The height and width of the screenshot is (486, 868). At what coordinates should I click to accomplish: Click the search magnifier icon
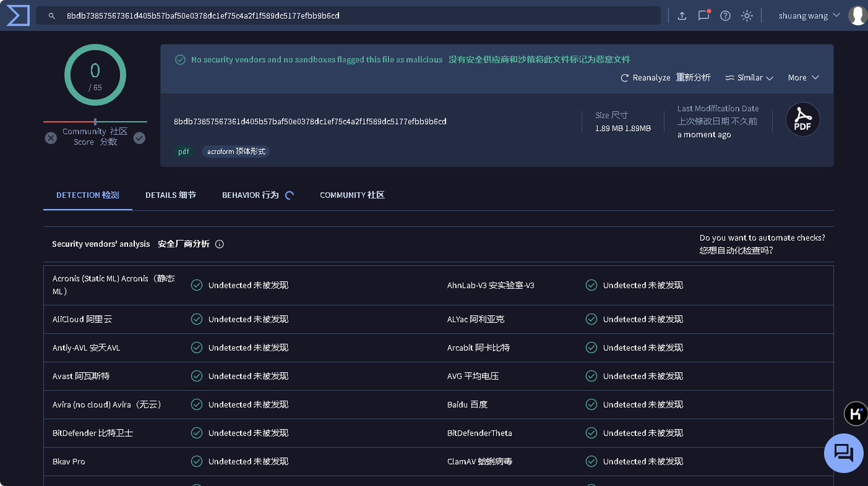coord(52,16)
